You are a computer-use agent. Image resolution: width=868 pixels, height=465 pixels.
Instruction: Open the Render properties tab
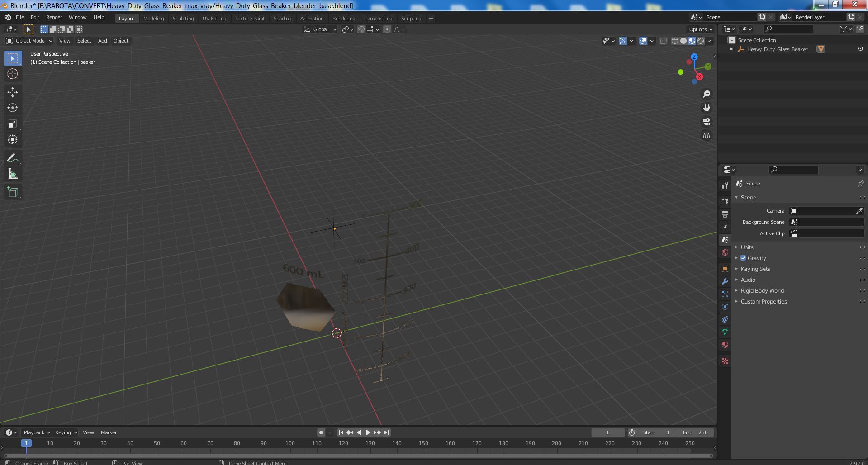pyautogui.click(x=725, y=201)
